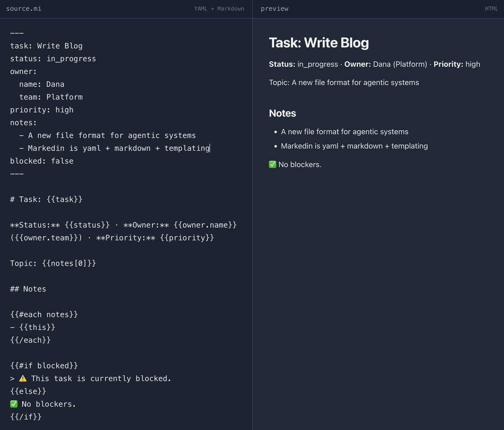Viewport: 504px width, 430px height.
Task: Click the 'Topic:' paragraph in preview
Action: [x=344, y=83]
